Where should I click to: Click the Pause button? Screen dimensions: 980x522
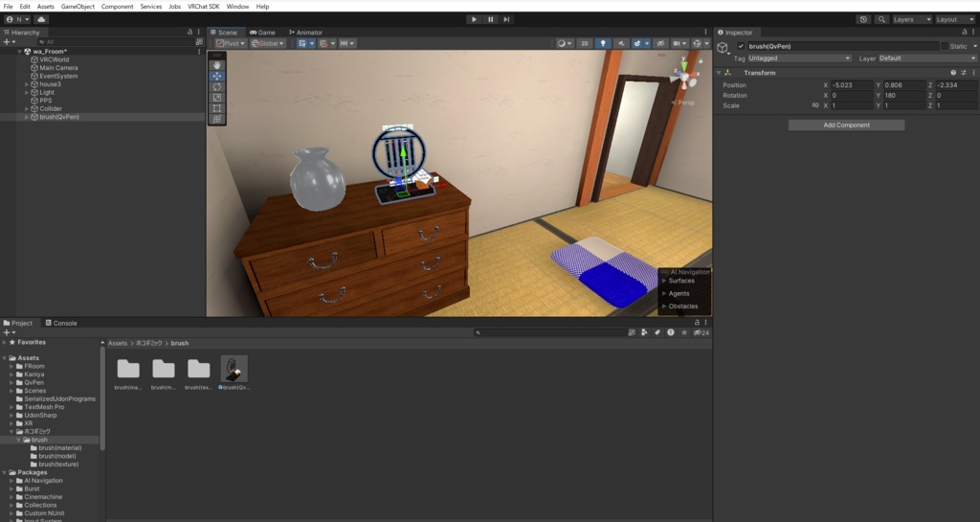(x=491, y=19)
